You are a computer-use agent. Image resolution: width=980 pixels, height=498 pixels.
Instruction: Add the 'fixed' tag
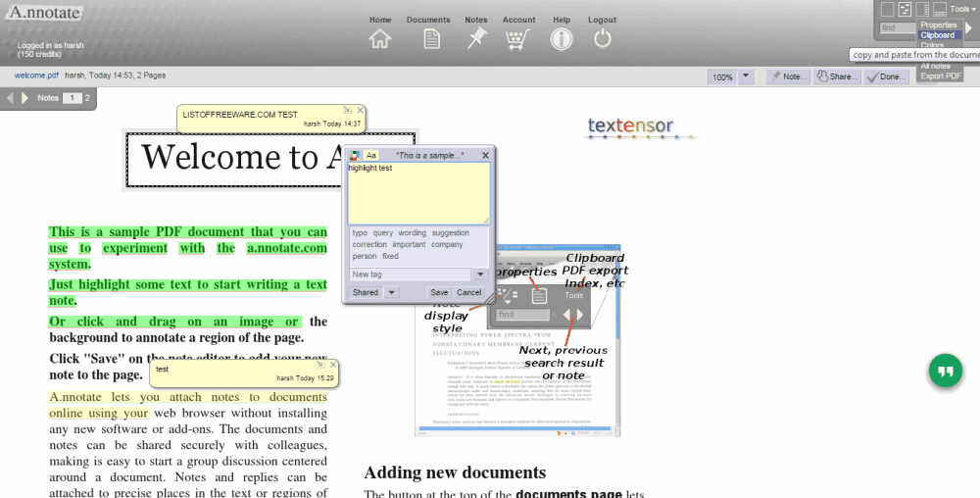click(391, 256)
